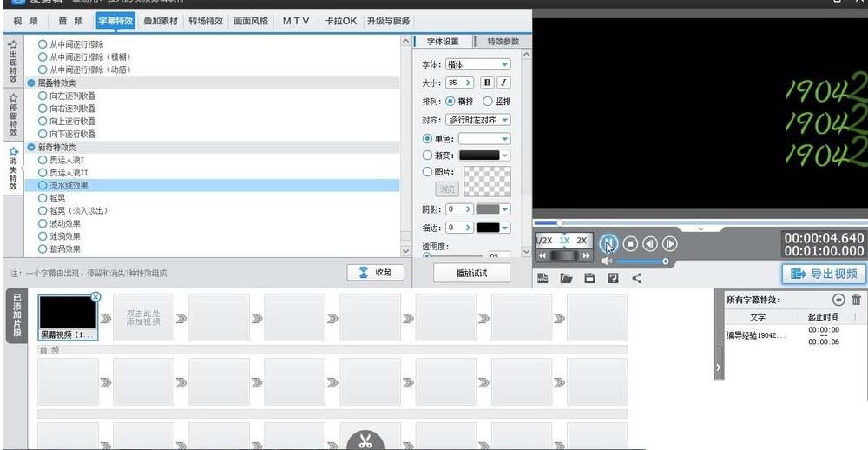Open project using the folder icon

click(x=566, y=278)
